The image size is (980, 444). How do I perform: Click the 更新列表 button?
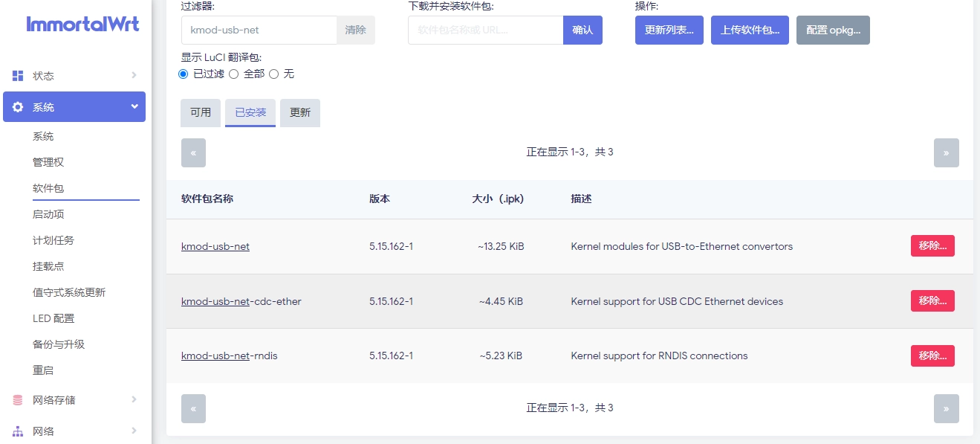click(x=669, y=30)
